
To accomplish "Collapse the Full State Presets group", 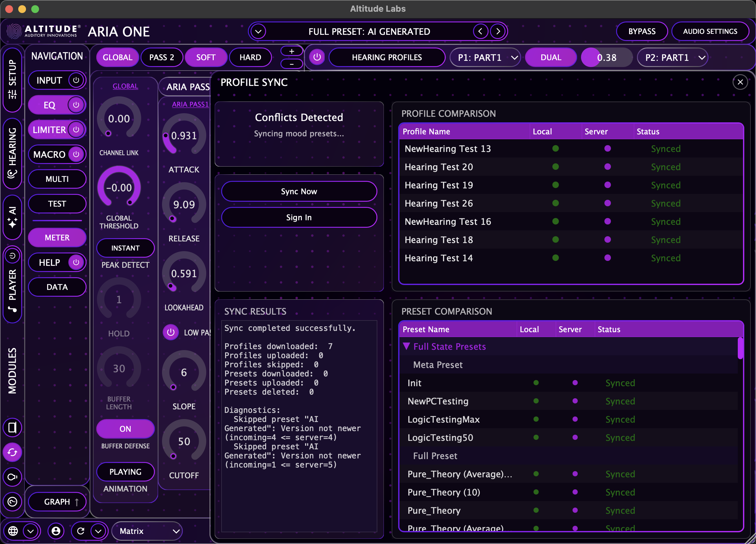I will coord(406,347).
